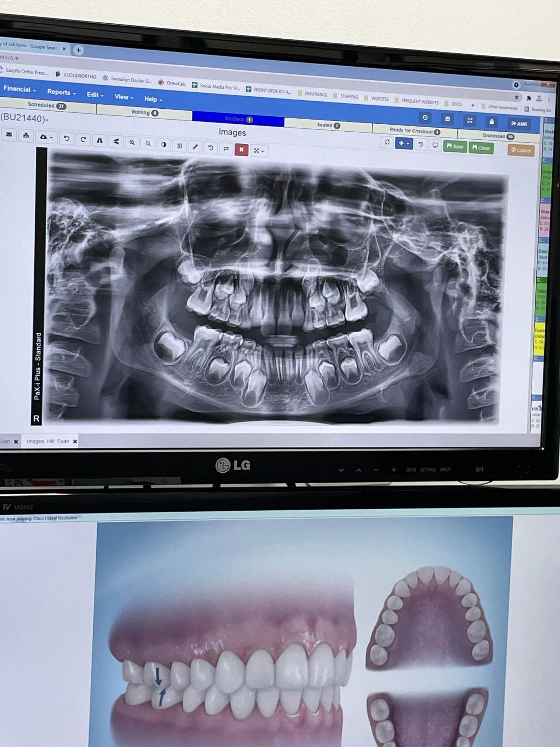Image resolution: width=560 pixels, height=747 pixels.
Task: Zoom out of the X-ray
Action: pyautogui.click(x=148, y=144)
